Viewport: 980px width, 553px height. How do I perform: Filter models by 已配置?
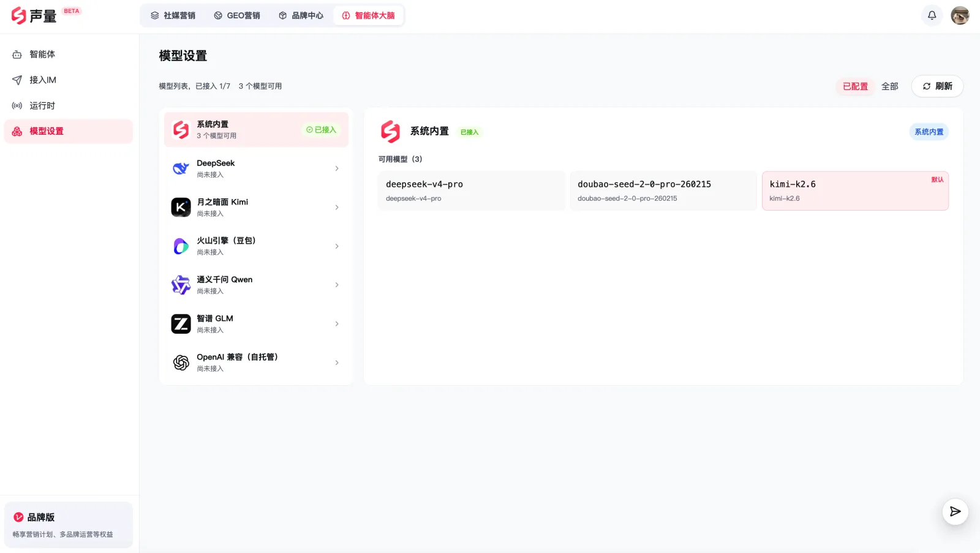[x=855, y=86]
